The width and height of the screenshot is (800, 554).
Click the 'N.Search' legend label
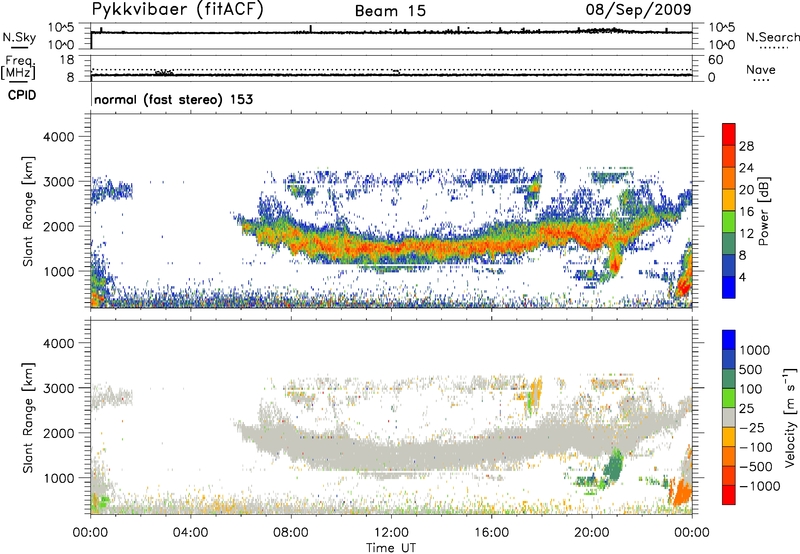[772, 37]
